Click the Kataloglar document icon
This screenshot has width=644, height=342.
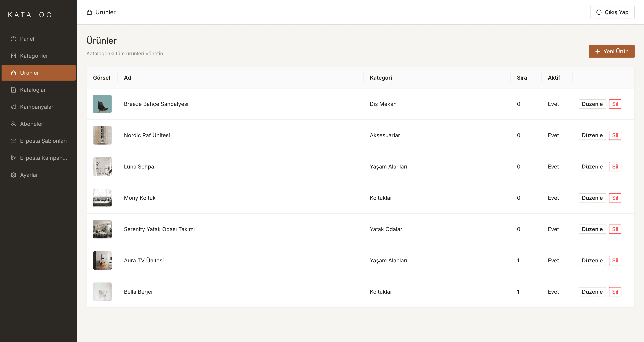point(14,90)
